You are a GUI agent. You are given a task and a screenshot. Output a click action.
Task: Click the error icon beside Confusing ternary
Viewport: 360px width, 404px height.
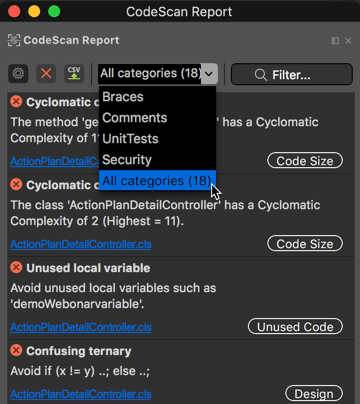(x=16, y=350)
